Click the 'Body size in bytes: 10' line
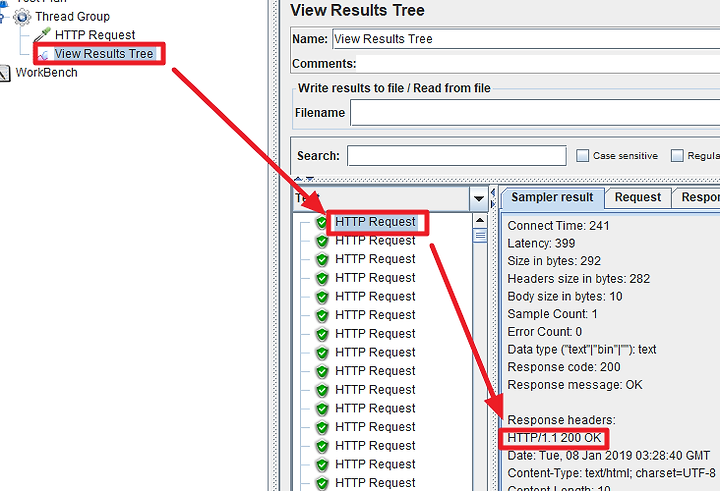 pos(564,296)
